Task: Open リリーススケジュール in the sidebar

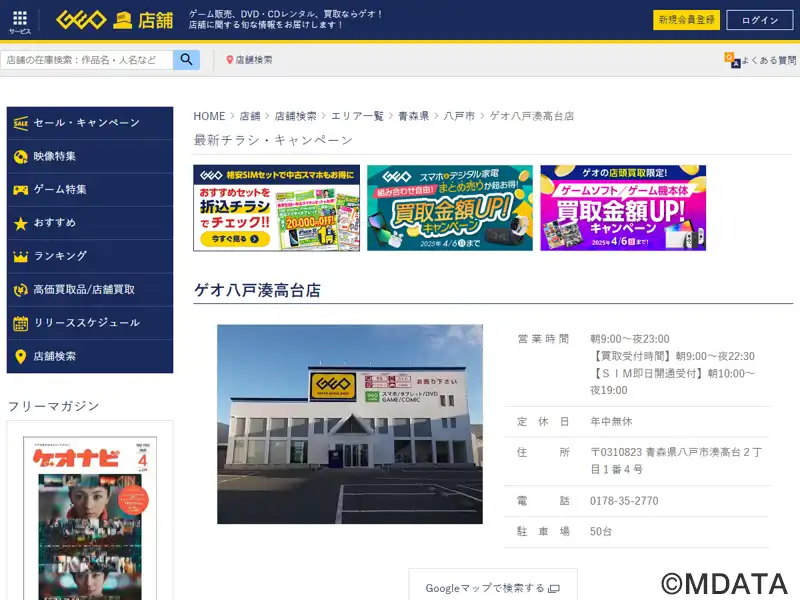Action: click(x=90, y=323)
